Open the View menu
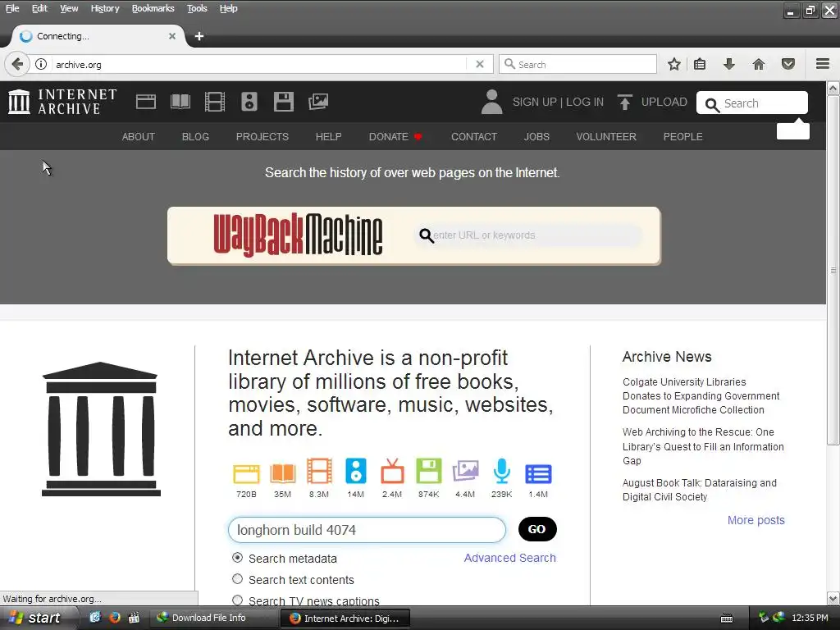 pos(69,8)
